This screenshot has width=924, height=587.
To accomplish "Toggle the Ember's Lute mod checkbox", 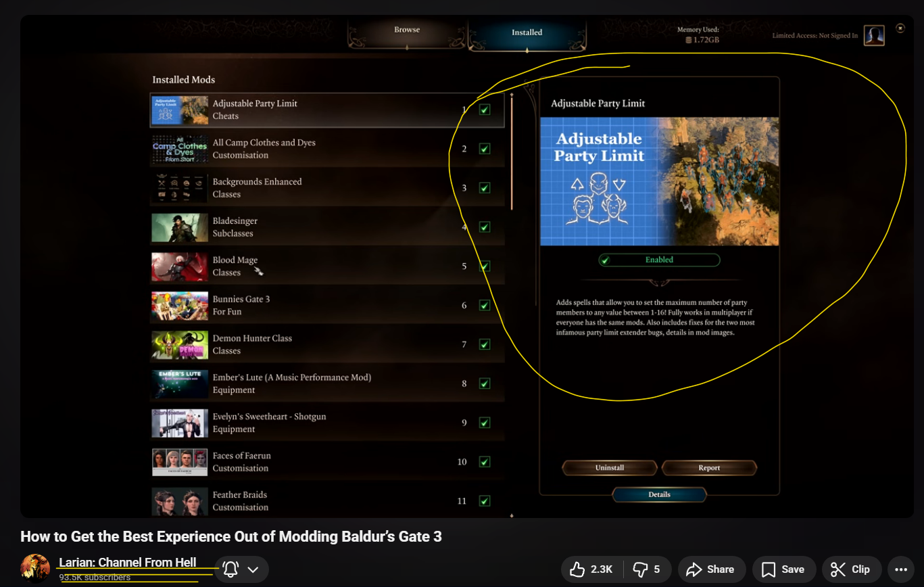I will (x=485, y=383).
